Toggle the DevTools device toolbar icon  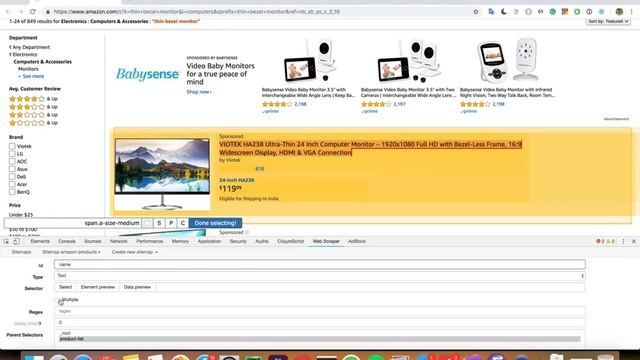pos(16,242)
